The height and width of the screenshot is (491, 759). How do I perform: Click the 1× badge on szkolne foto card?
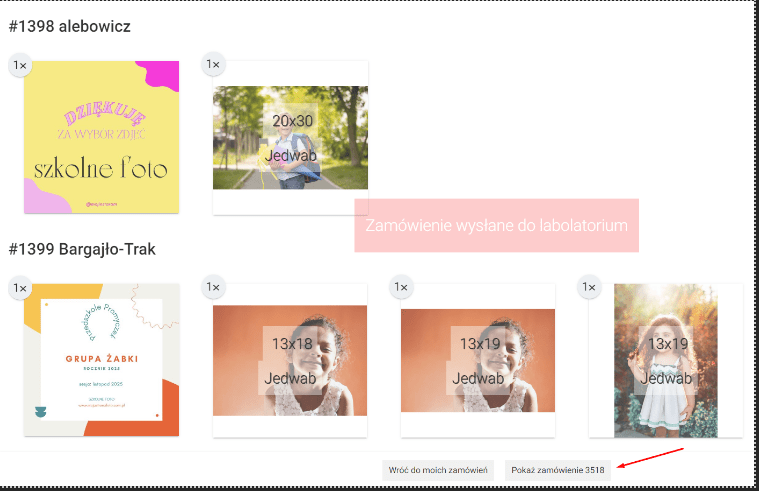tap(19, 65)
